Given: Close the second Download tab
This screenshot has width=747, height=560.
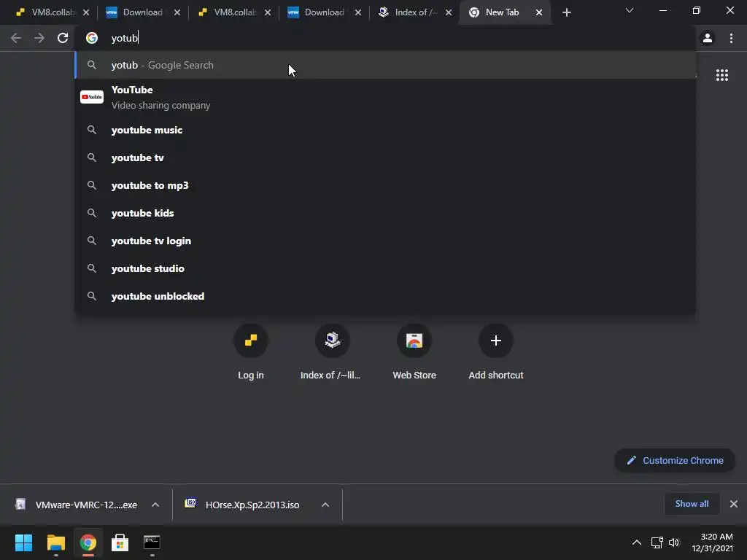Looking at the screenshot, I should [357, 12].
